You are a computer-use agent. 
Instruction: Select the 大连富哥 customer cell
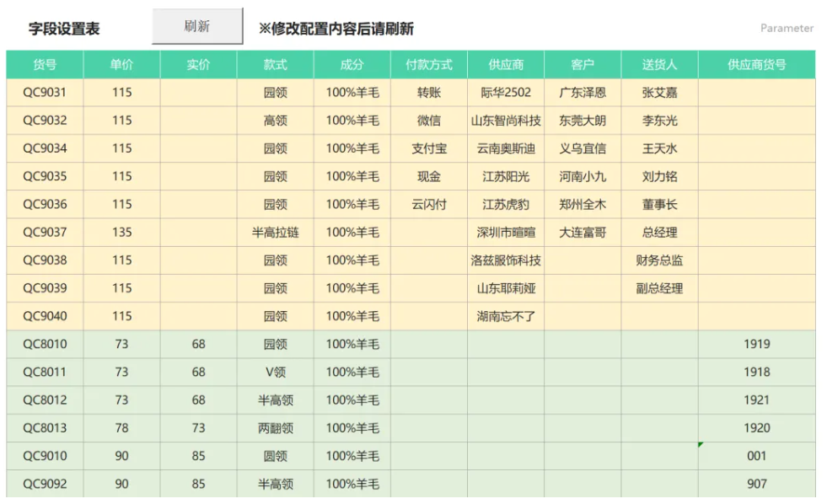coord(583,233)
